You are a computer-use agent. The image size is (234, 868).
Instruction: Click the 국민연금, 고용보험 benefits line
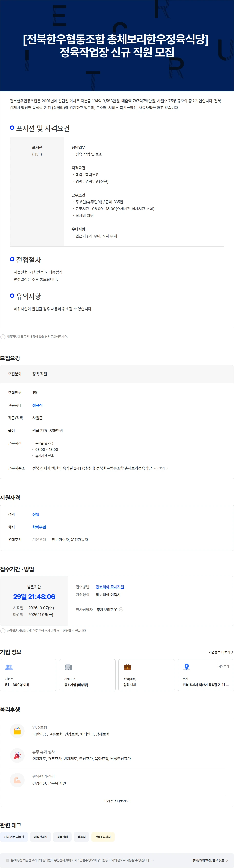point(71,734)
